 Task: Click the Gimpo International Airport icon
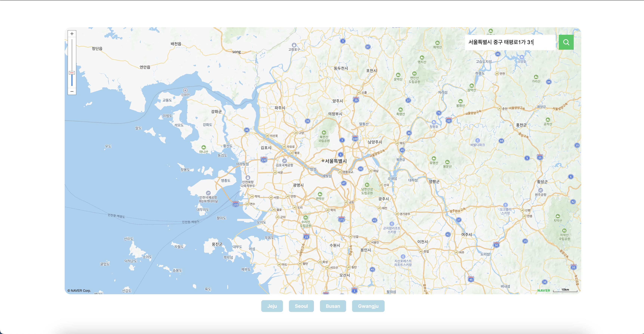tap(284, 161)
